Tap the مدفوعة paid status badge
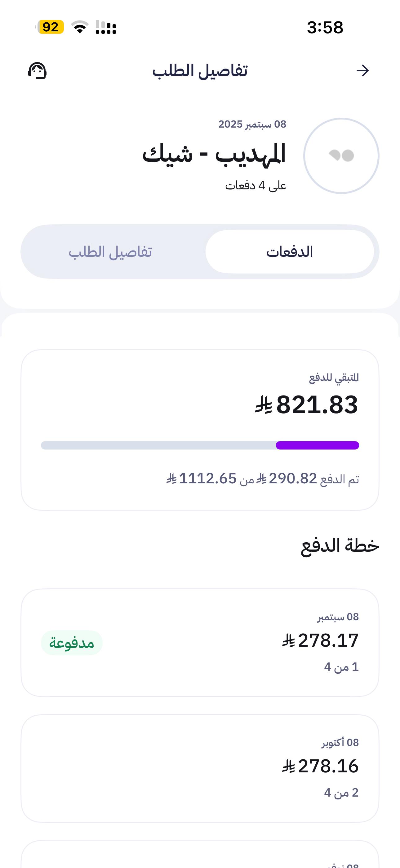The image size is (400, 868). pos(72,643)
